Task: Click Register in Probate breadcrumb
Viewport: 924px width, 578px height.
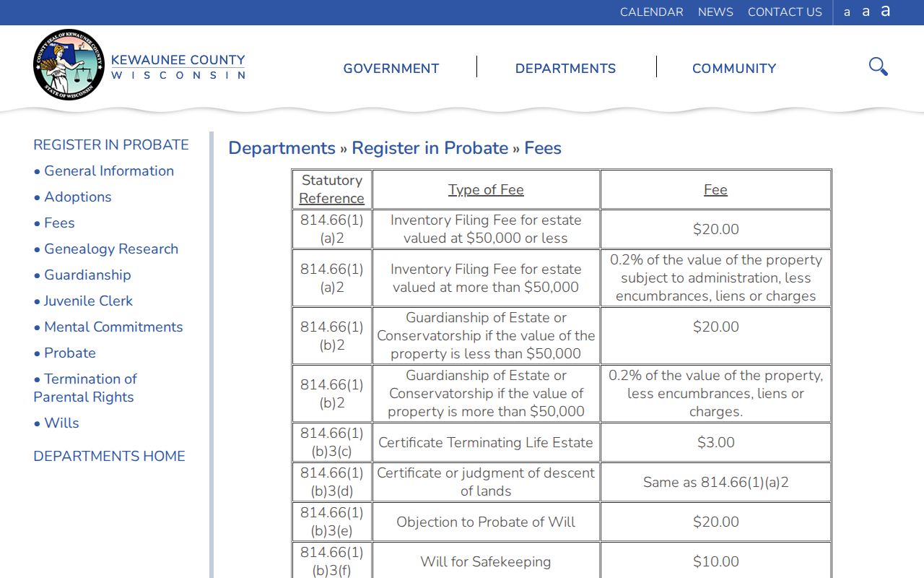Action: 430,148
